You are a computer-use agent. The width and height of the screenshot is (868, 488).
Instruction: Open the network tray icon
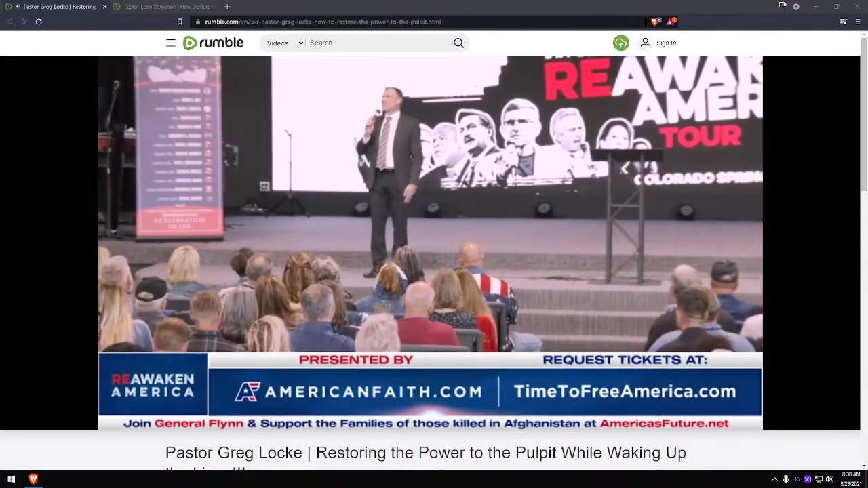pyautogui.click(x=818, y=479)
